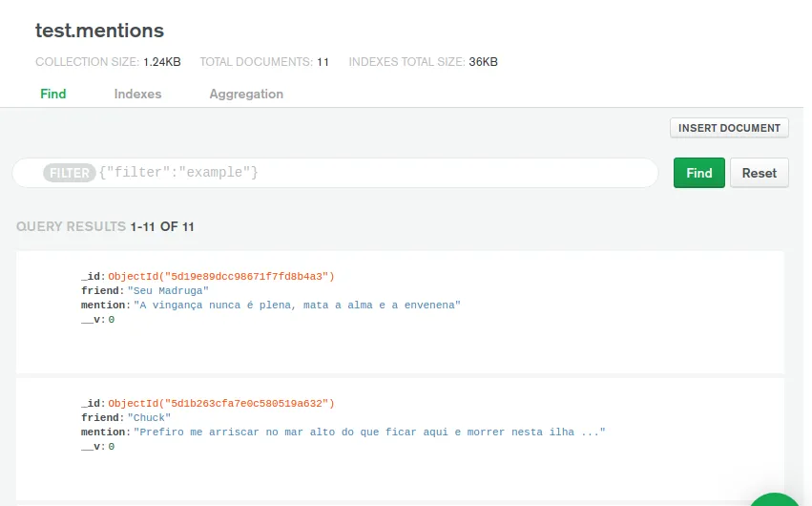The height and width of the screenshot is (506, 812).
Task: Select the ObjectId of Chuck's document
Action: (221, 404)
